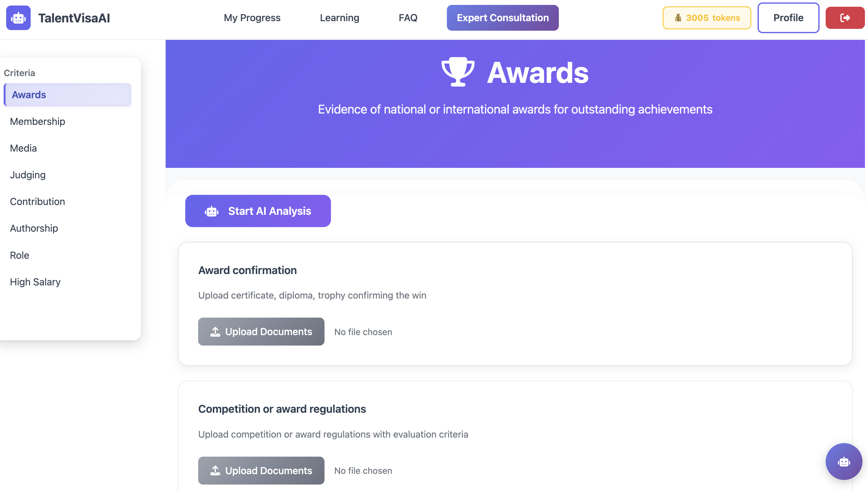Select Membership in the Criteria sidebar

37,122
